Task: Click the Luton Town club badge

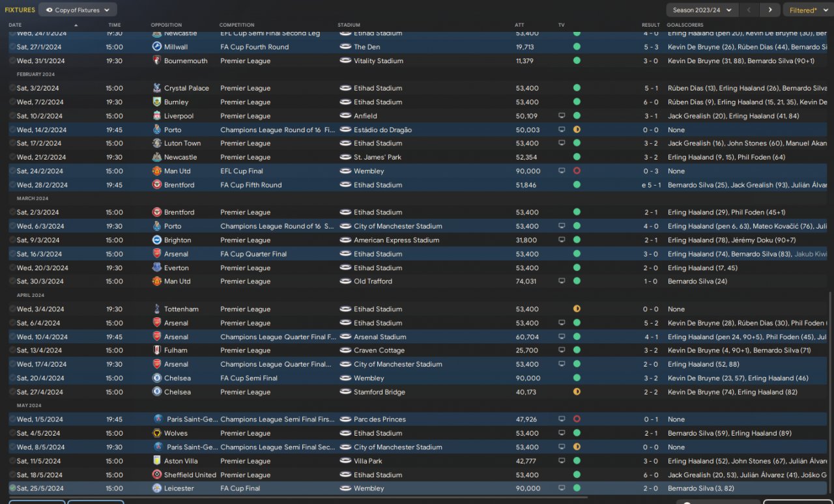Action: tap(156, 143)
